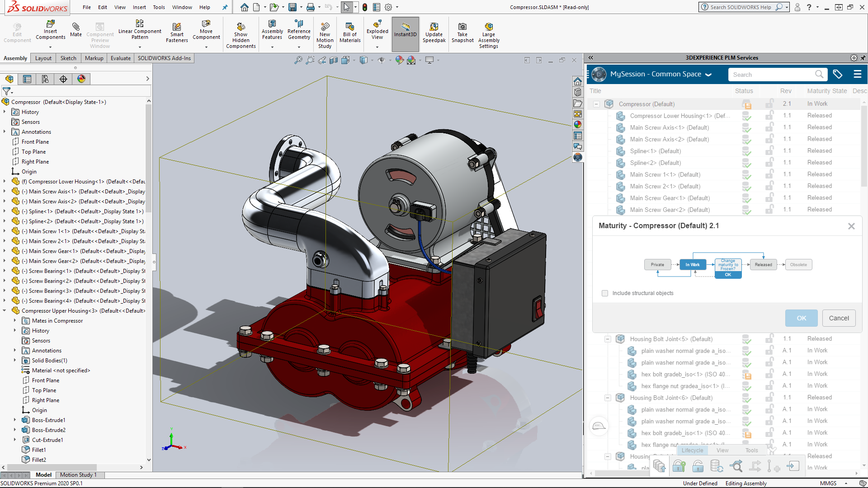Image resolution: width=868 pixels, height=488 pixels.
Task: Cancel the Maturity dialog
Action: [x=838, y=318]
